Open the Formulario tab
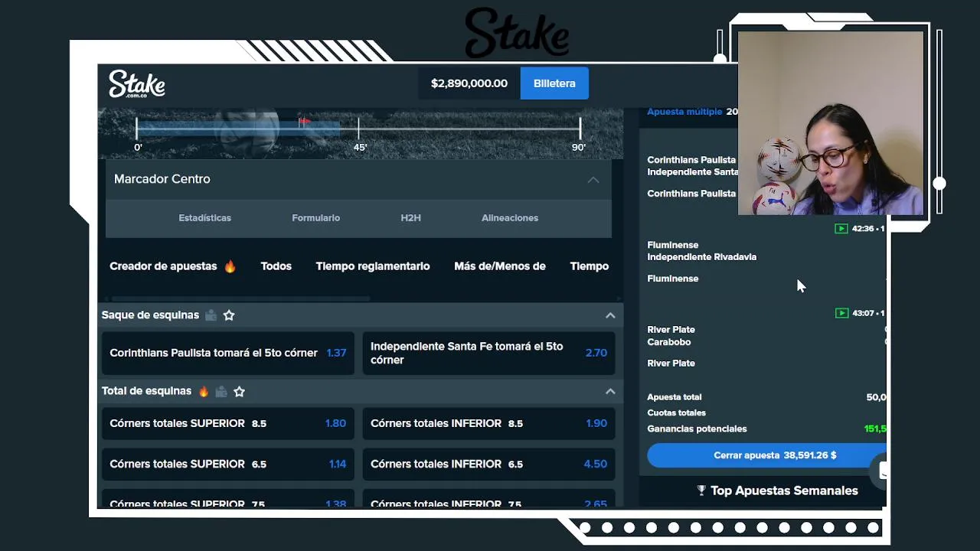Screen dimensions: 980x551 tap(315, 218)
